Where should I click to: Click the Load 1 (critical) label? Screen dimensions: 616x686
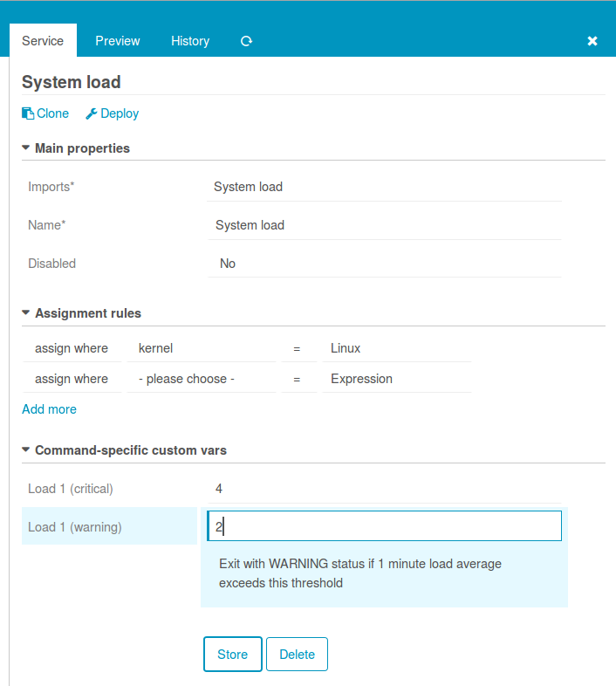point(71,489)
